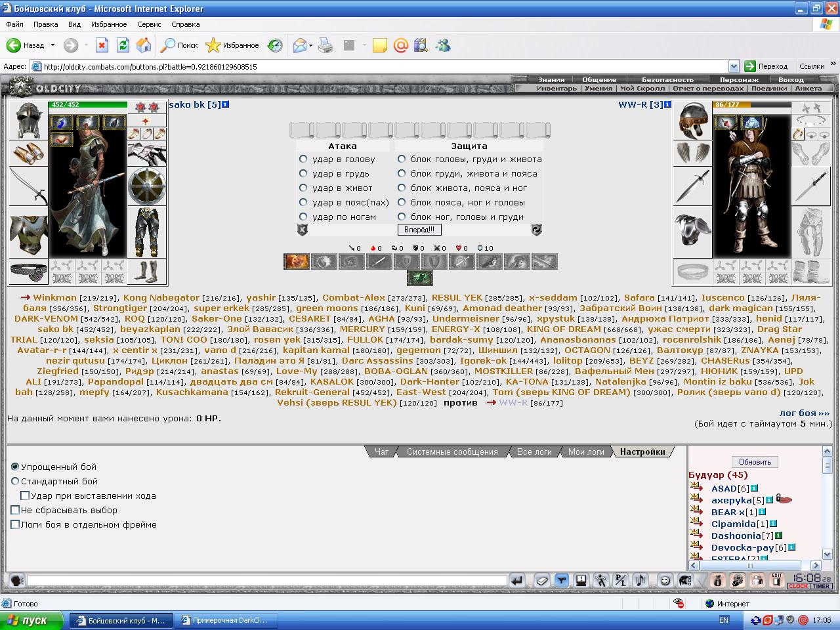Select 'Стандартный бой' mode
The width and height of the screenshot is (840, 630).
tap(15, 481)
